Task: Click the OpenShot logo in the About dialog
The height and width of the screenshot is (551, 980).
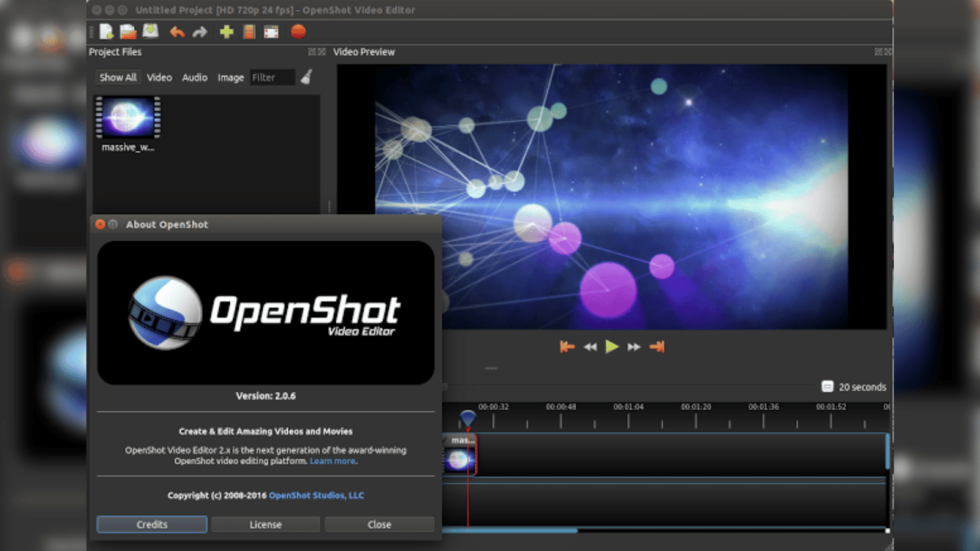Action: [x=266, y=312]
